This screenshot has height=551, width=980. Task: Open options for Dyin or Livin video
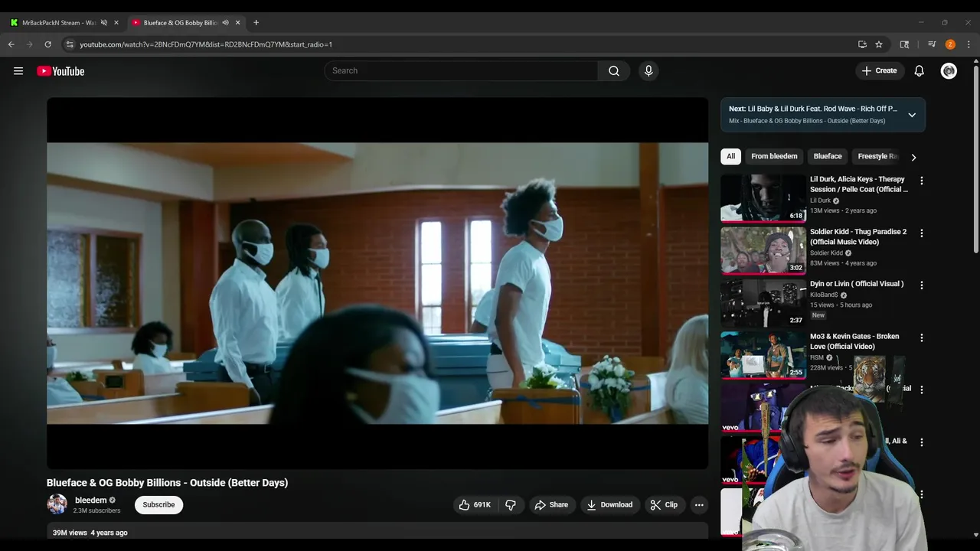(921, 285)
